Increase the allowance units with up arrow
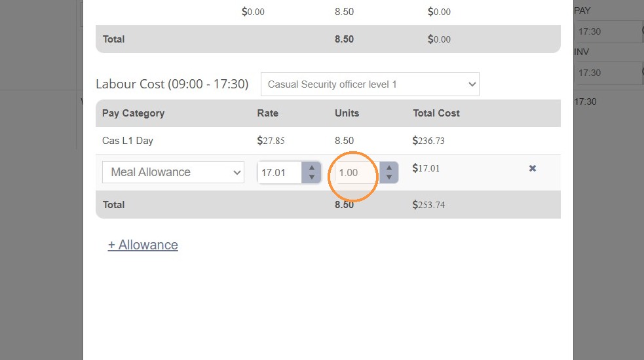Screen dimensions: 644x360 point(389,168)
